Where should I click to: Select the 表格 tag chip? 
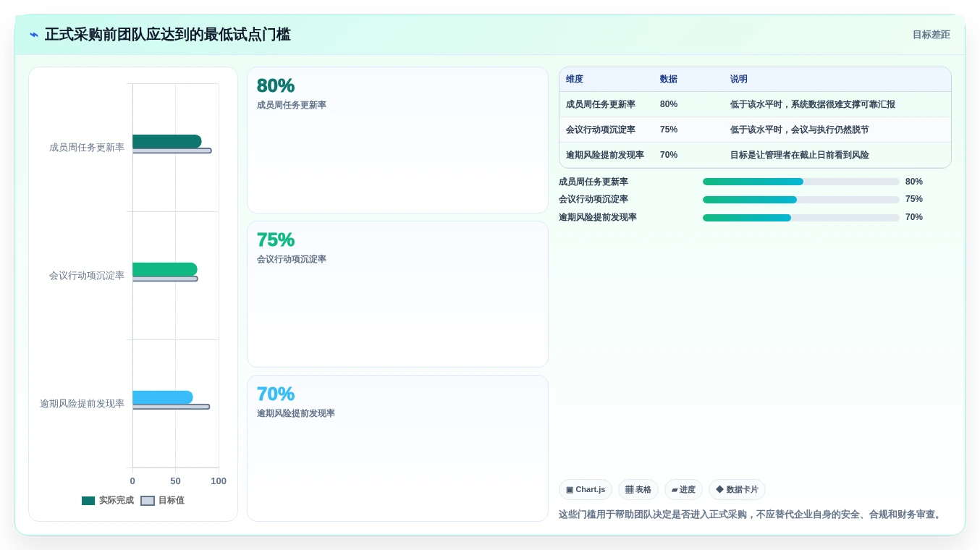(x=638, y=490)
